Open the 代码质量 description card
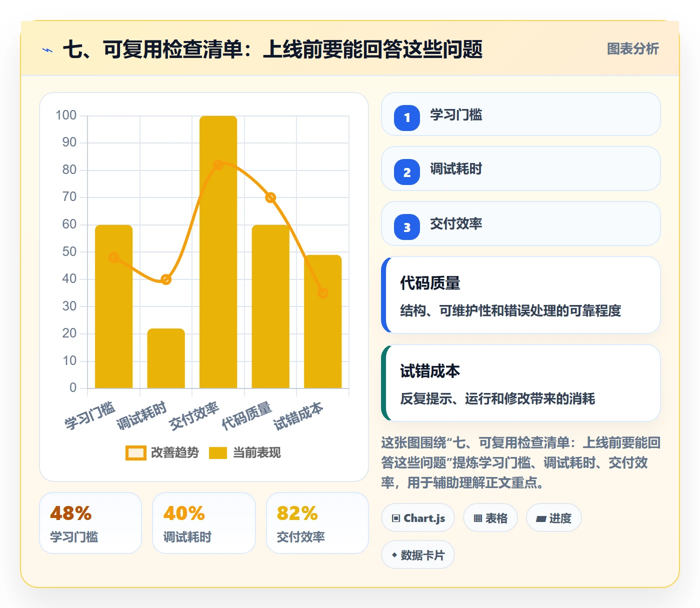 521,295
